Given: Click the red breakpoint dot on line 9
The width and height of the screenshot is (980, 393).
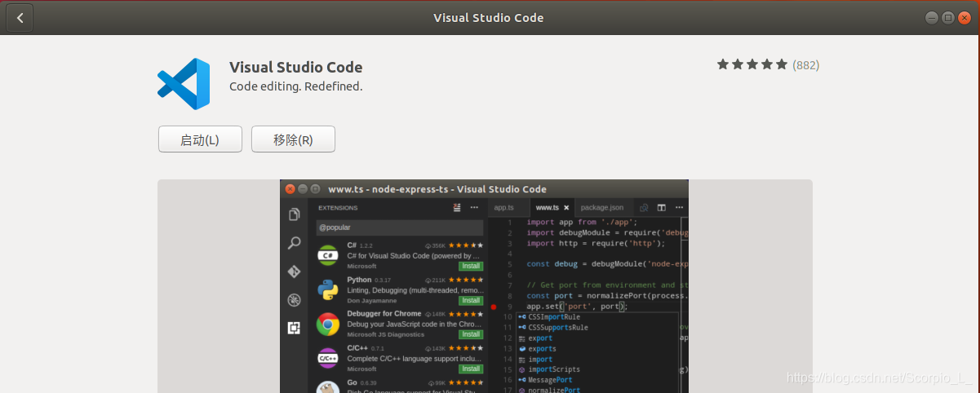Looking at the screenshot, I should (x=494, y=307).
